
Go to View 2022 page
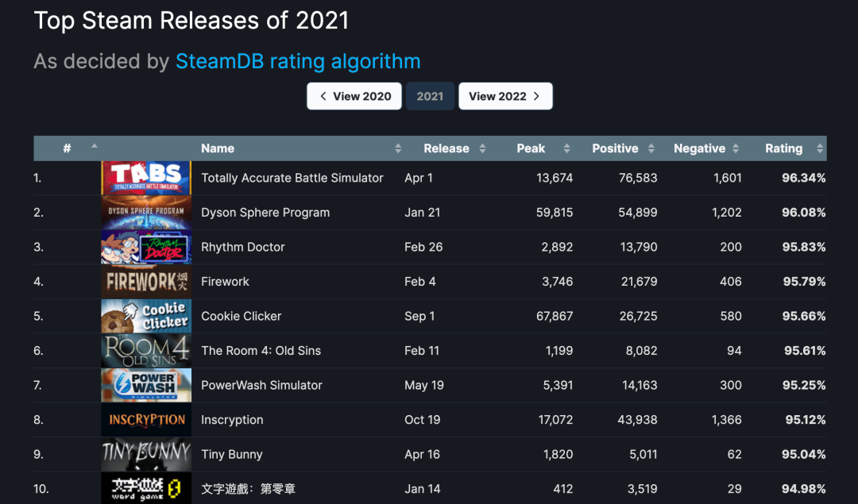(505, 96)
